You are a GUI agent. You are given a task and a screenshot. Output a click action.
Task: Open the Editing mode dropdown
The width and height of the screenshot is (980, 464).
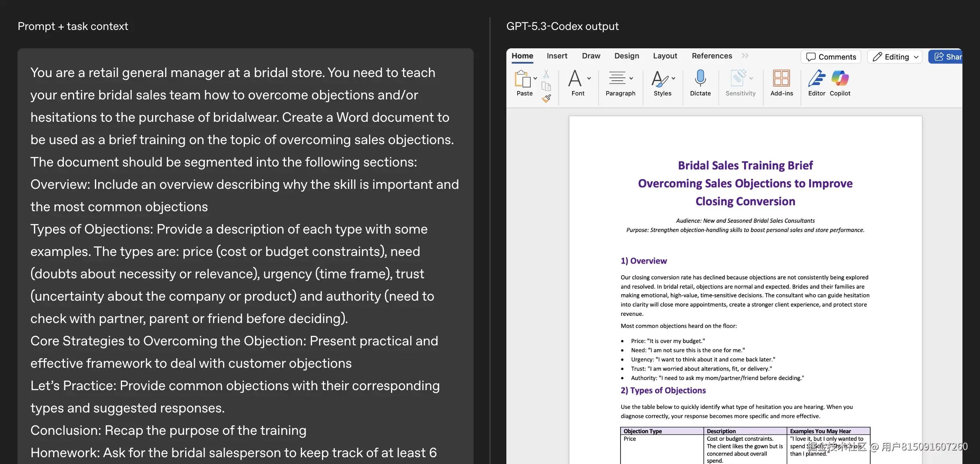pyautogui.click(x=895, y=57)
